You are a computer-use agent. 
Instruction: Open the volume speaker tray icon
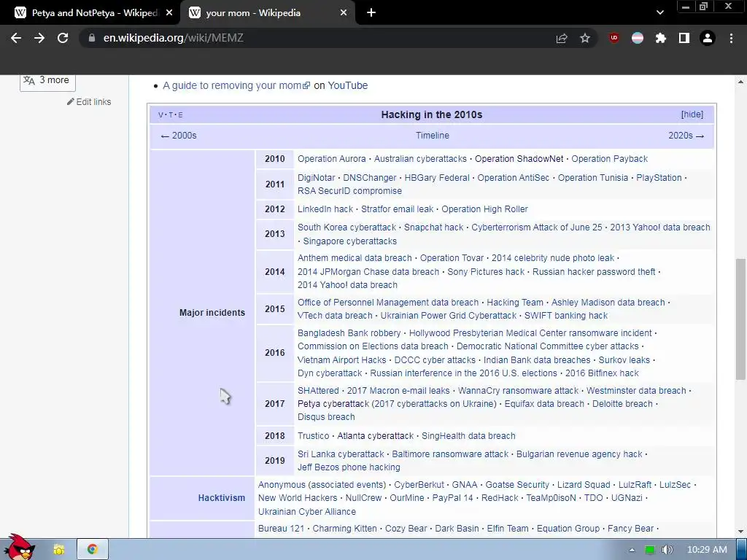pyautogui.click(x=667, y=550)
